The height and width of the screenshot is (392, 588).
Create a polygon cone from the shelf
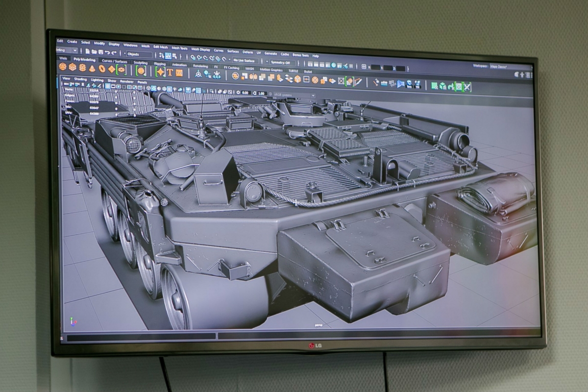pyautogui.click(x=92, y=68)
